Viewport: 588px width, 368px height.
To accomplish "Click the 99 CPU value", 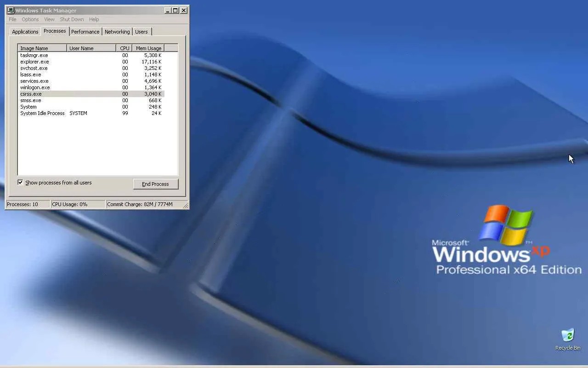I will click(125, 113).
